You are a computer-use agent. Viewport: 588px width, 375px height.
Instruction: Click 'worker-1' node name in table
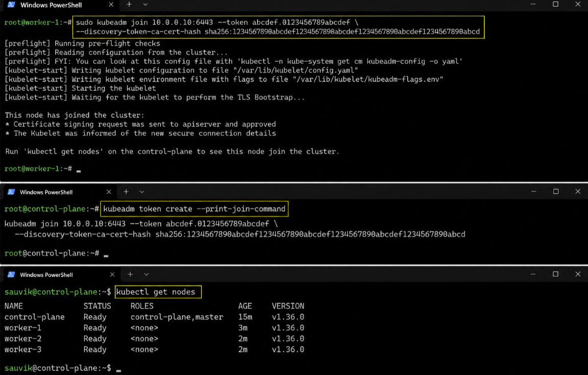click(23, 328)
